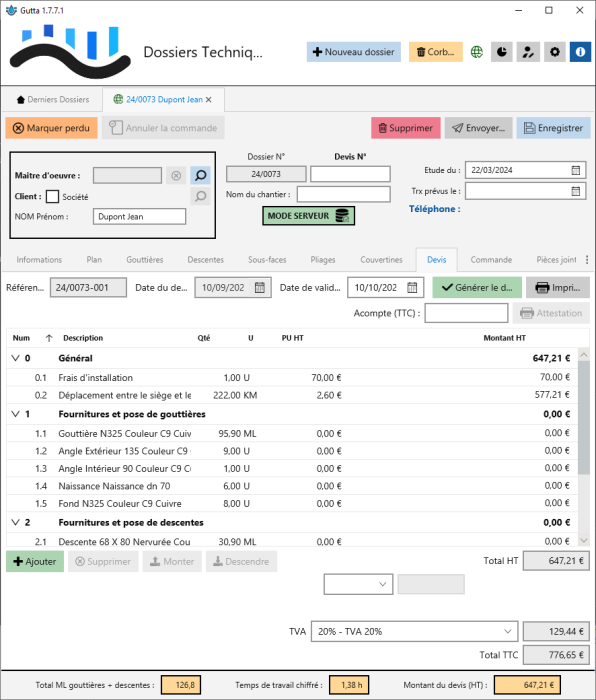Collapse the Général section

tap(16, 358)
